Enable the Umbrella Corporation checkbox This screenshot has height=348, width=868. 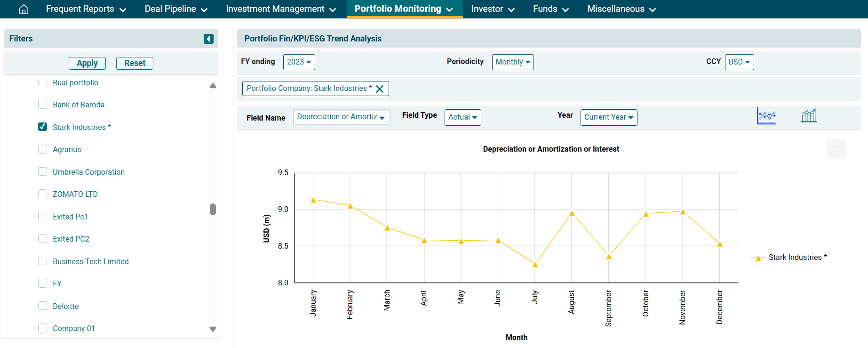click(43, 172)
